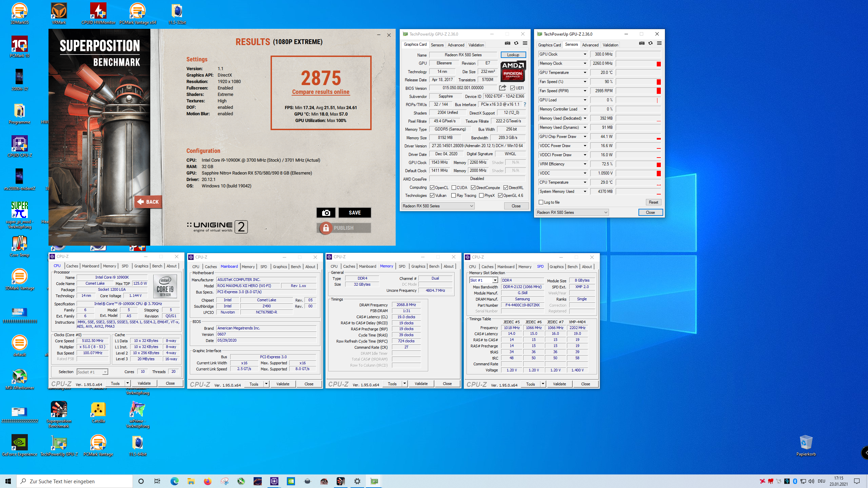Toggle the Vulkan checkbox
This screenshot has width=868, height=488.
(432, 195)
